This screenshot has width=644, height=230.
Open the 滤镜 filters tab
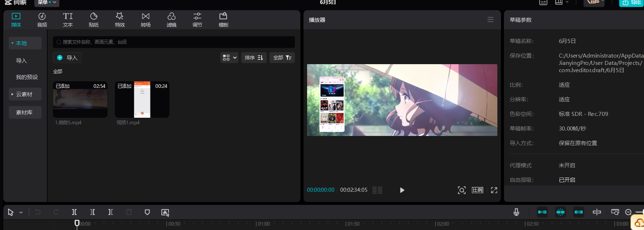pyautogui.click(x=171, y=20)
